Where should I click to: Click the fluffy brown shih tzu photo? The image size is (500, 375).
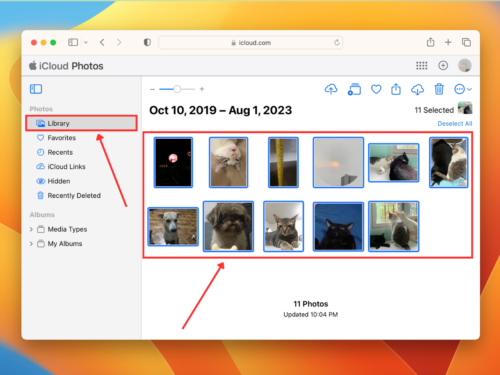(228, 227)
